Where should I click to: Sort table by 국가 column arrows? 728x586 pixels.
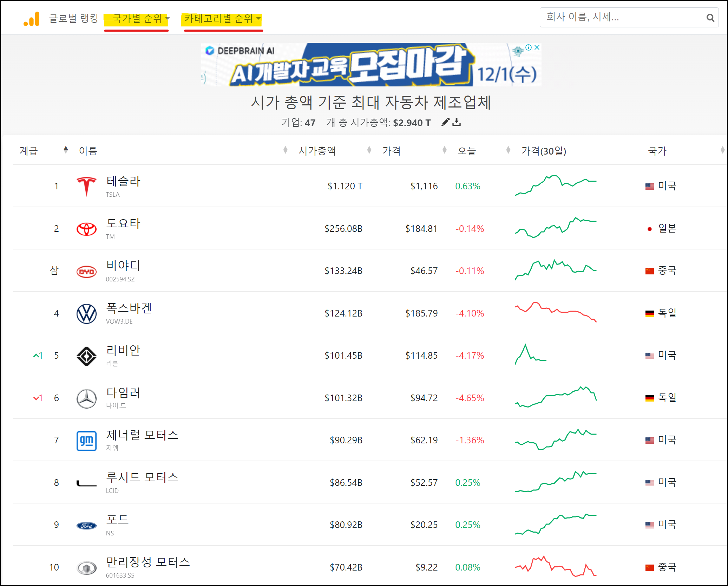(722, 150)
